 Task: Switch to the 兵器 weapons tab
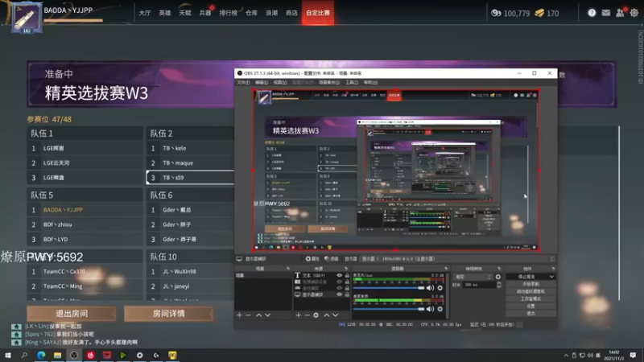pyautogui.click(x=205, y=13)
